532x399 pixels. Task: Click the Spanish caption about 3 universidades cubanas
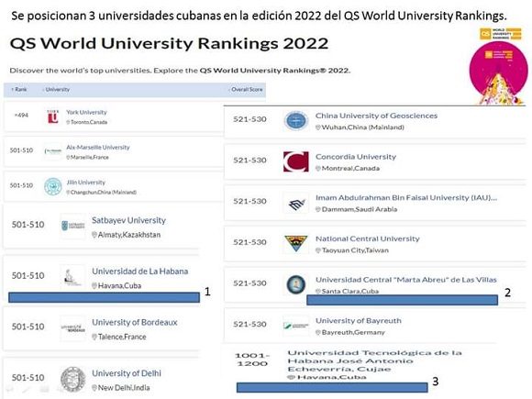[259, 16]
